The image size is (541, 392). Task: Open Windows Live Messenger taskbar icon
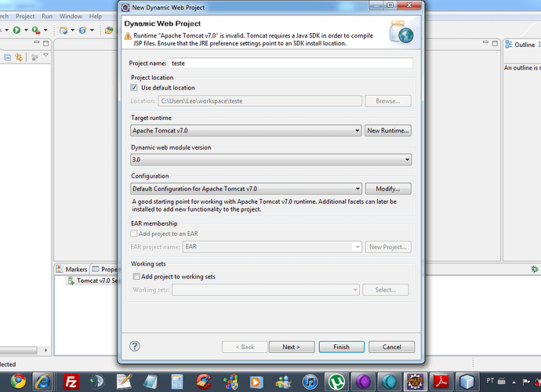[284, 382]
